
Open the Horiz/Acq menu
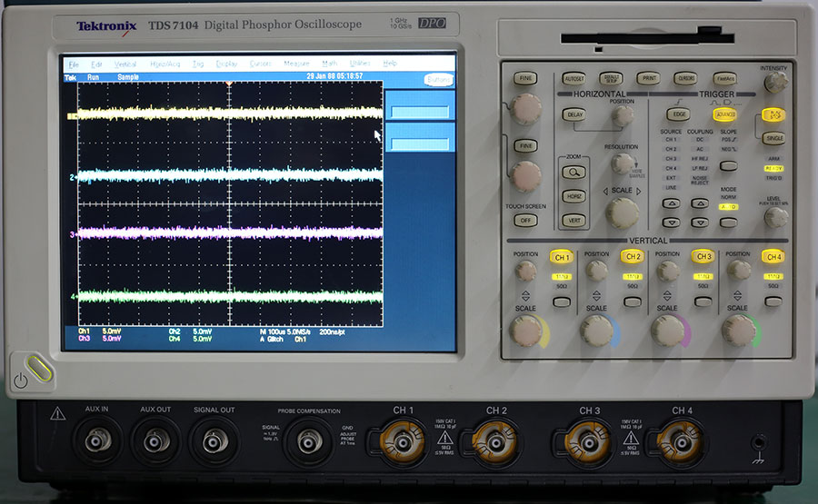165,64
